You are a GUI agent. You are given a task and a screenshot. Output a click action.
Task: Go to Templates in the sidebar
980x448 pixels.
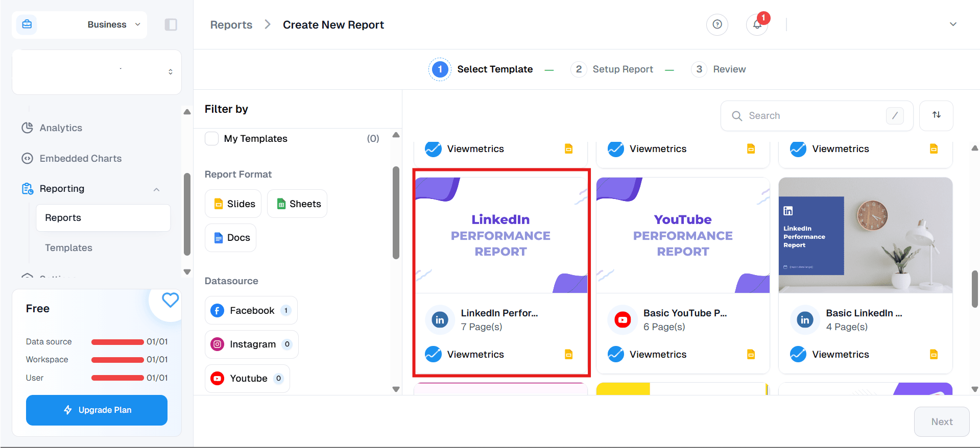68,247
